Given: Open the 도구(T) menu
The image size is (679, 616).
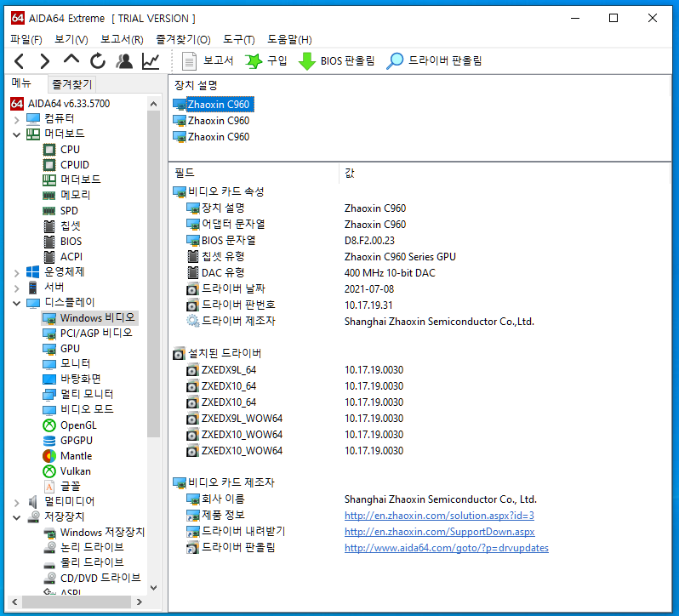Looking at the screenshot, I should point(238,39).
